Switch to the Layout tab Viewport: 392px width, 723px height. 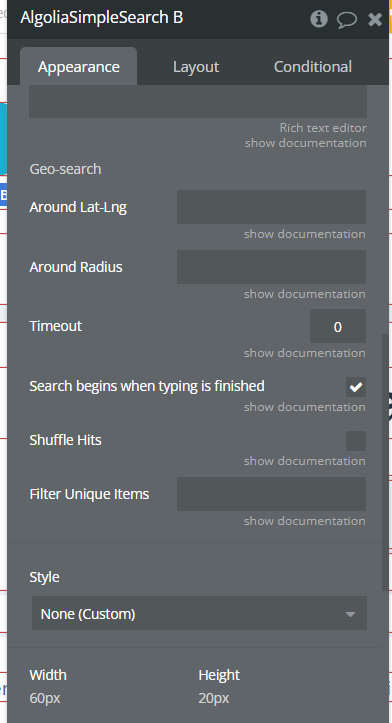point(196,67)
